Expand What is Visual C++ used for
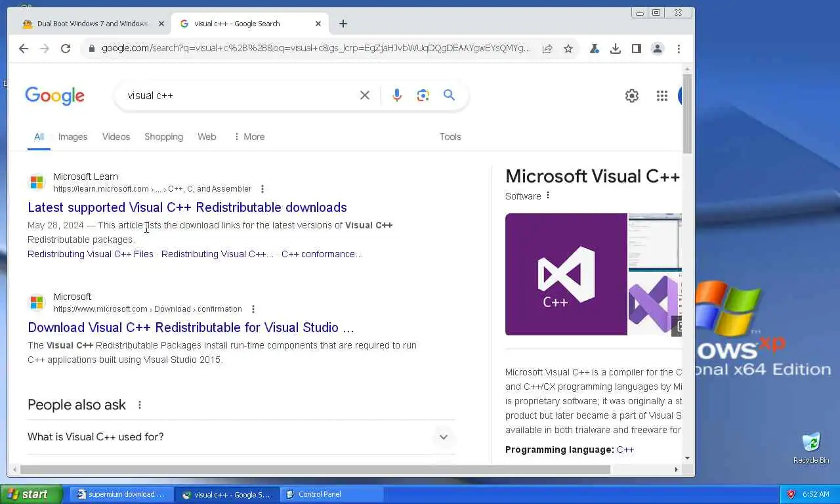840x504 pixels. (x=241, y=437)
